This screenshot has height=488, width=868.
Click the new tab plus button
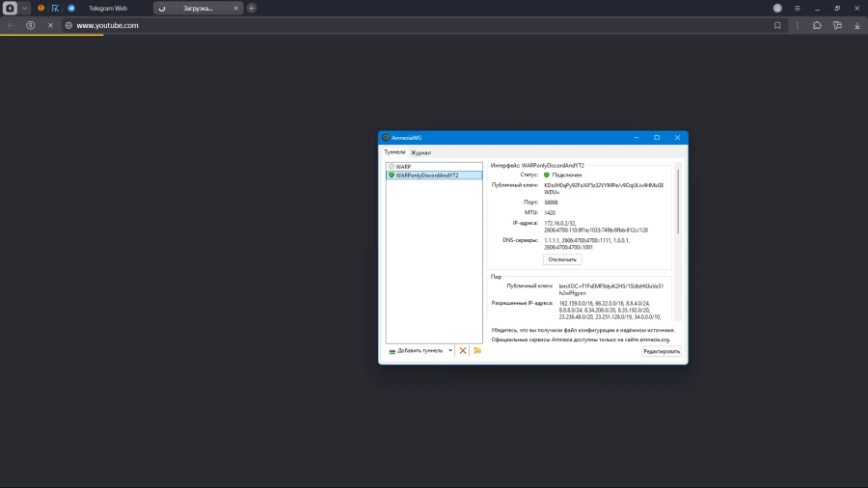pyautogui.click(x=252, y=8)
